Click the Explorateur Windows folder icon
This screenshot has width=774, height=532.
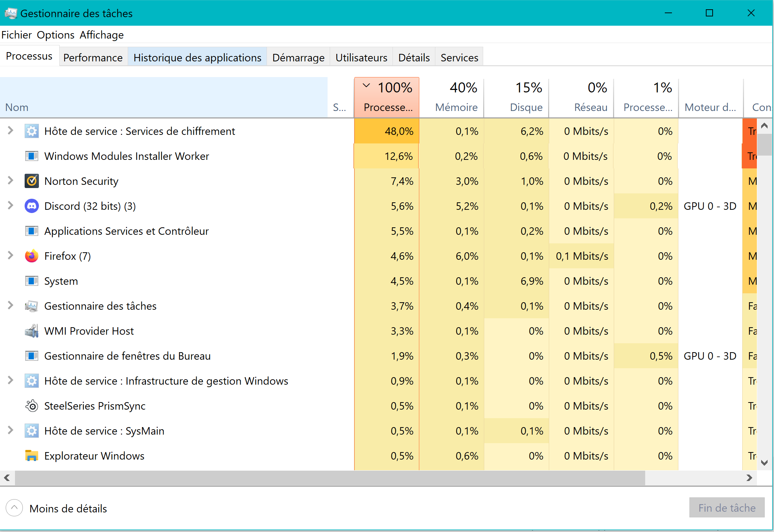[x=32, y=456]
